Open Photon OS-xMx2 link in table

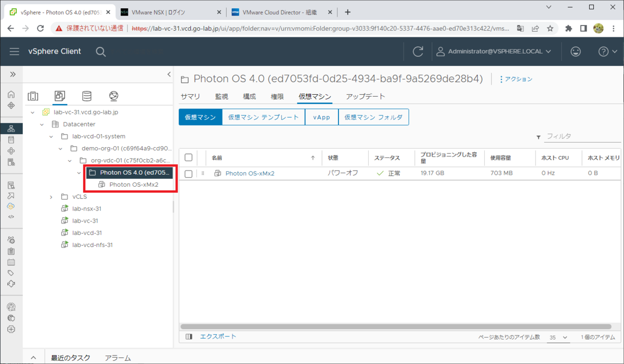click(250, 174)
